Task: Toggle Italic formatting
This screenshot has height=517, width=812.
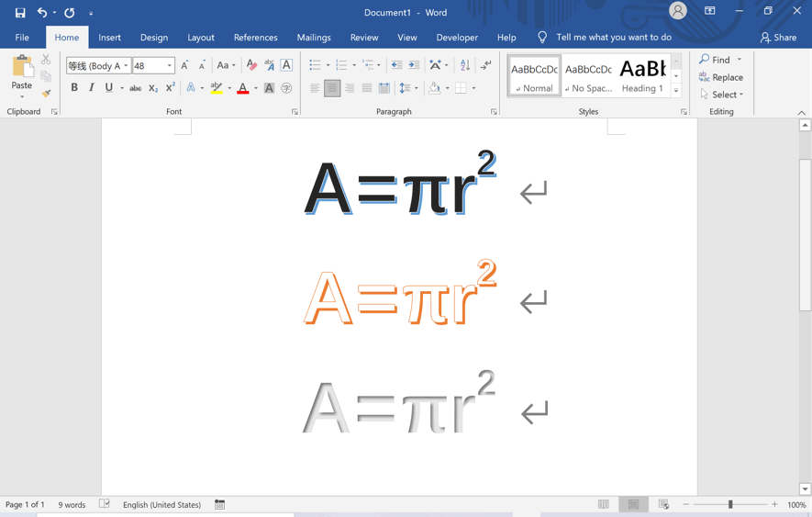Action: click(x=92, y=88)
